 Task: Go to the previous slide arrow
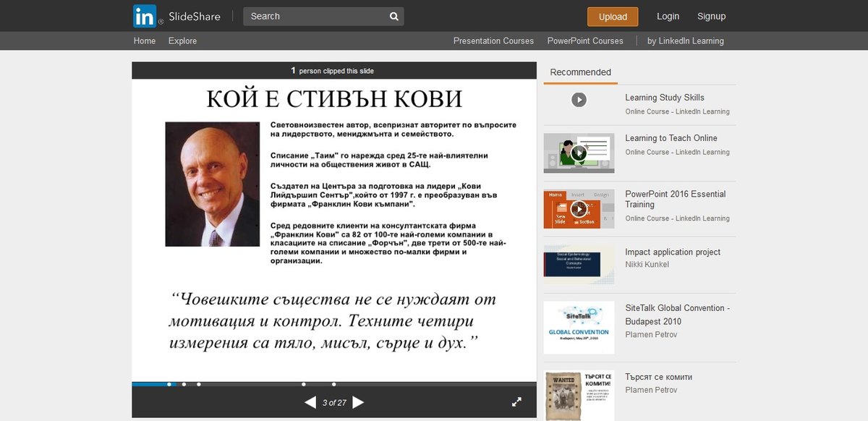pos(310,402)
